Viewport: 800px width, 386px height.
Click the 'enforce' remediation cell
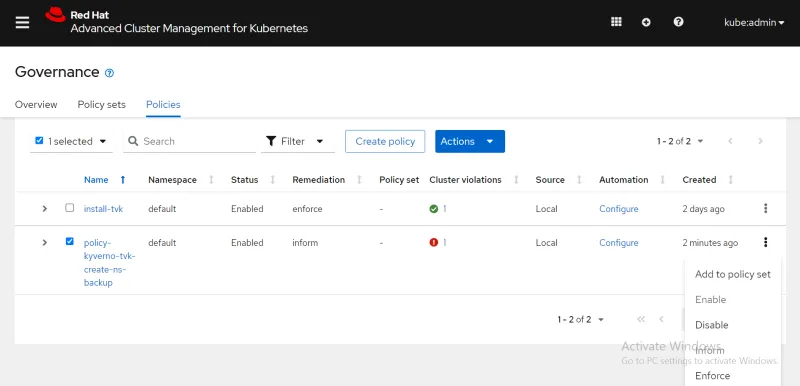[307, 209]
